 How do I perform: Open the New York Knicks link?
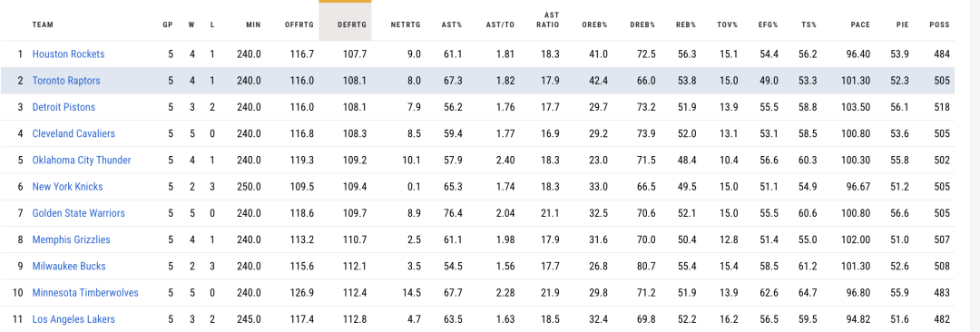tap(67, 187)
